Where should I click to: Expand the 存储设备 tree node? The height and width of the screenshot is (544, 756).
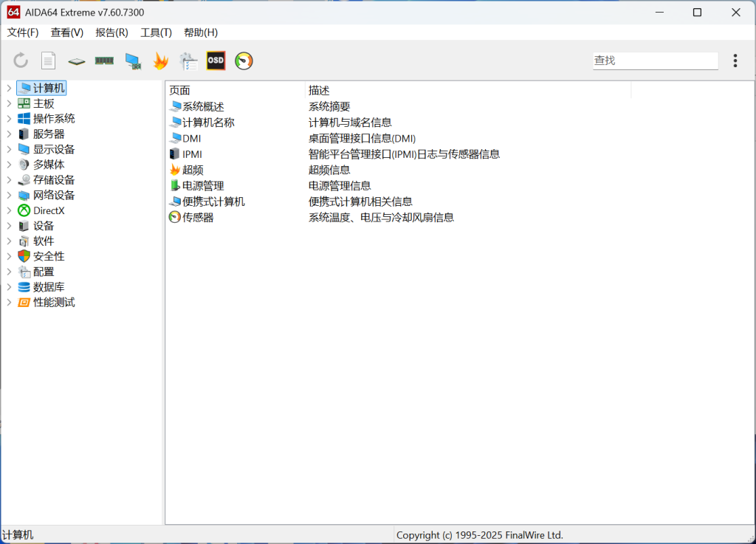(9, 179)
